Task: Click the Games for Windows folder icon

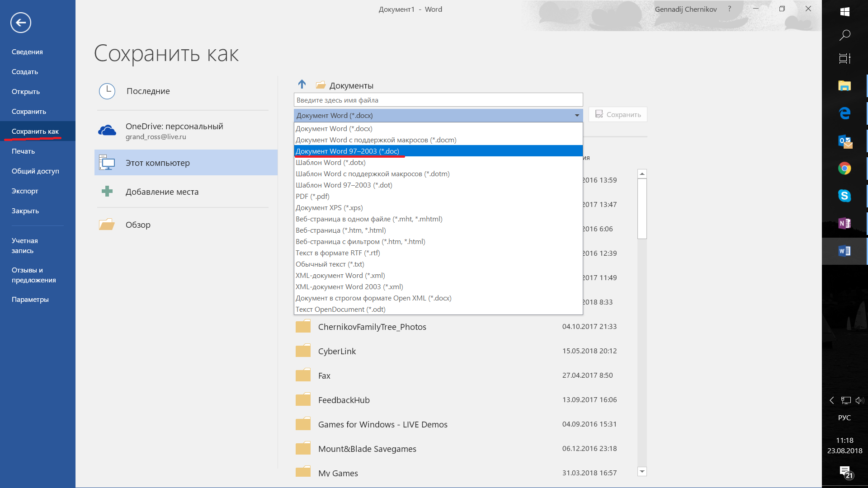Action: point(303,424)
